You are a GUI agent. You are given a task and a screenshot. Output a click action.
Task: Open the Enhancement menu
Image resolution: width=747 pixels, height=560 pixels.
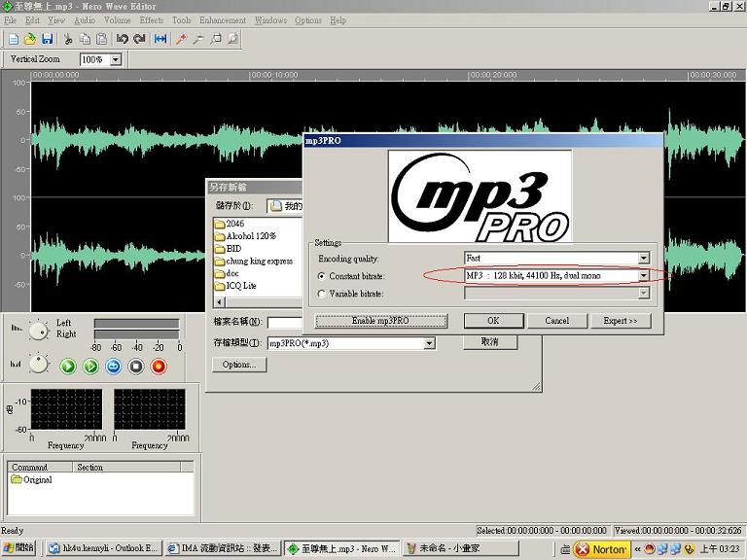point(223,20)
